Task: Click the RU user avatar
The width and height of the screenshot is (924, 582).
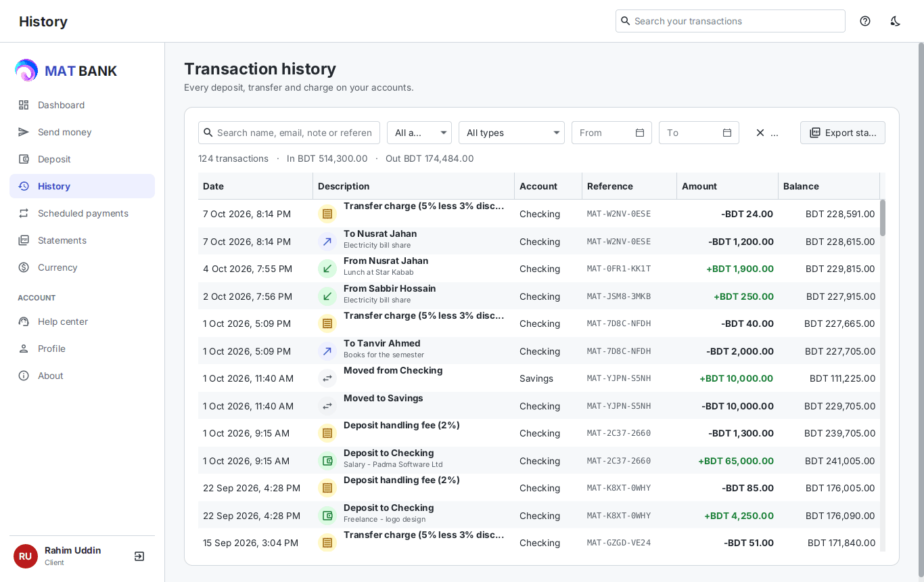Action: point(26,556)
